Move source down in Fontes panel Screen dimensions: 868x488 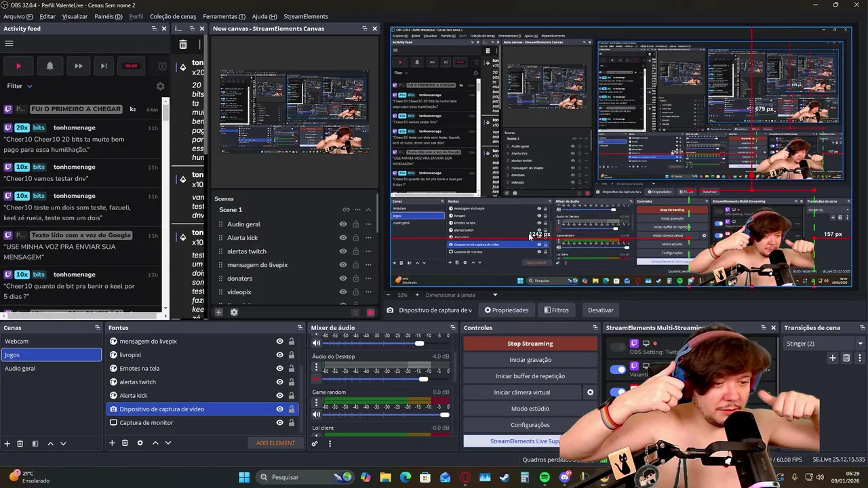[x=168, y=443]
